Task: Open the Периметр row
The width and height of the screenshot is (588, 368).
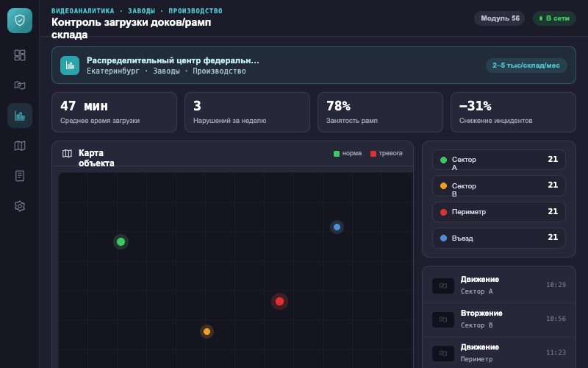Action: coord(499,212)
